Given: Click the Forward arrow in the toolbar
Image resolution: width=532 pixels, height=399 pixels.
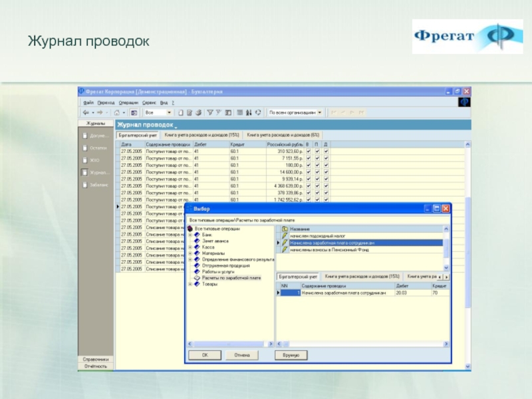Looking at the screenshot, I should pyautogui.click(x=100, y=112).
